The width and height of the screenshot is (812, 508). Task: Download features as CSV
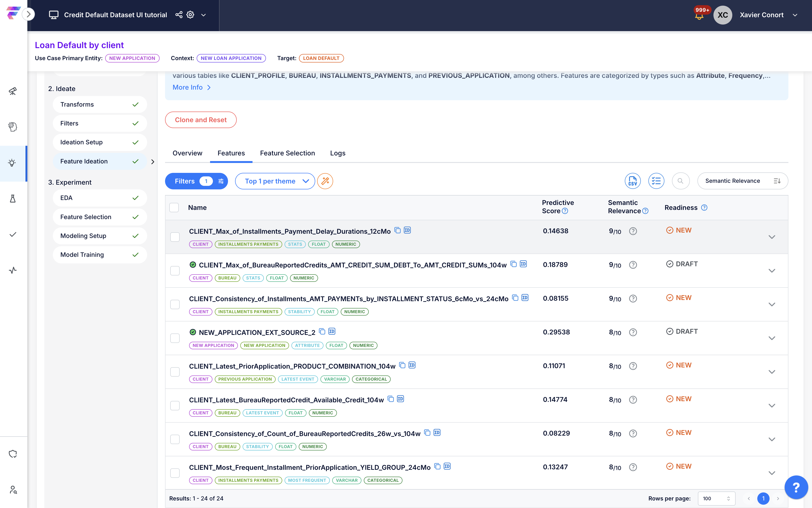(632, 181)
